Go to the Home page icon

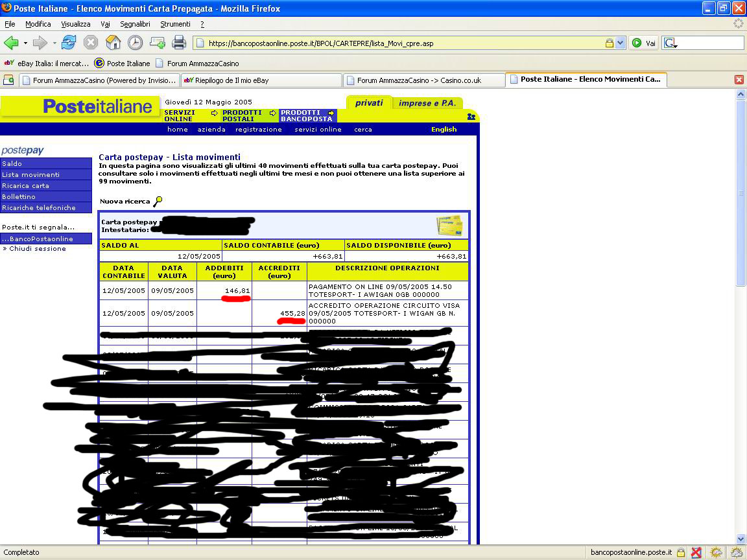[113, 43]
